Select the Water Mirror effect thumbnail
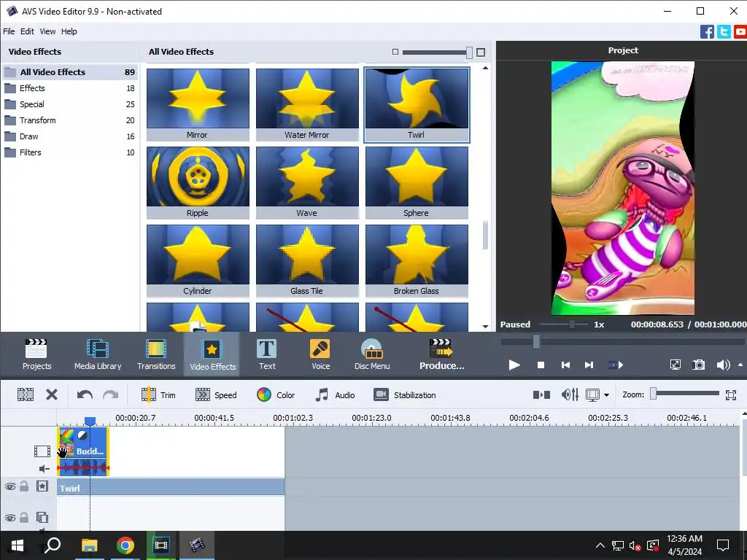Image resolution: width=747 pixels, height=560 pixels. [307, 105]
